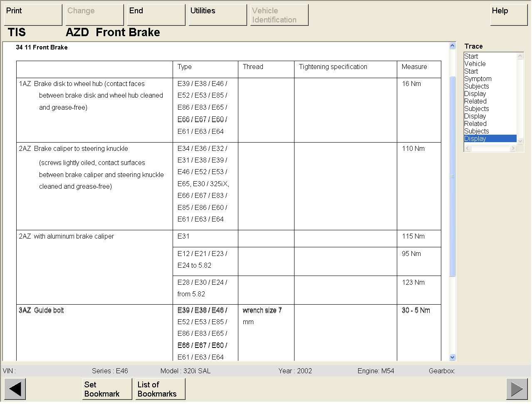The height and width of the screenshot is (404, 532).
Task: Open the List of Bookmarks
Action: (161, 389)
